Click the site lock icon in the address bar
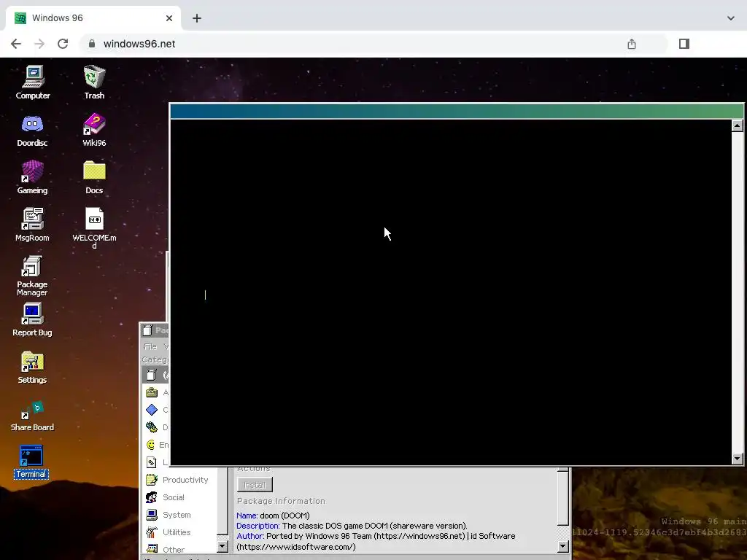The image size is (747, 560). point(92,44)
